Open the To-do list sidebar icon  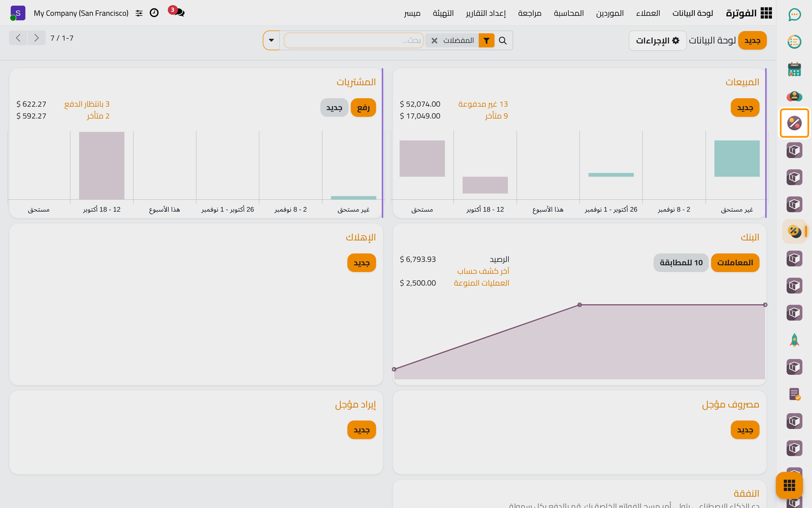[794, 42]
